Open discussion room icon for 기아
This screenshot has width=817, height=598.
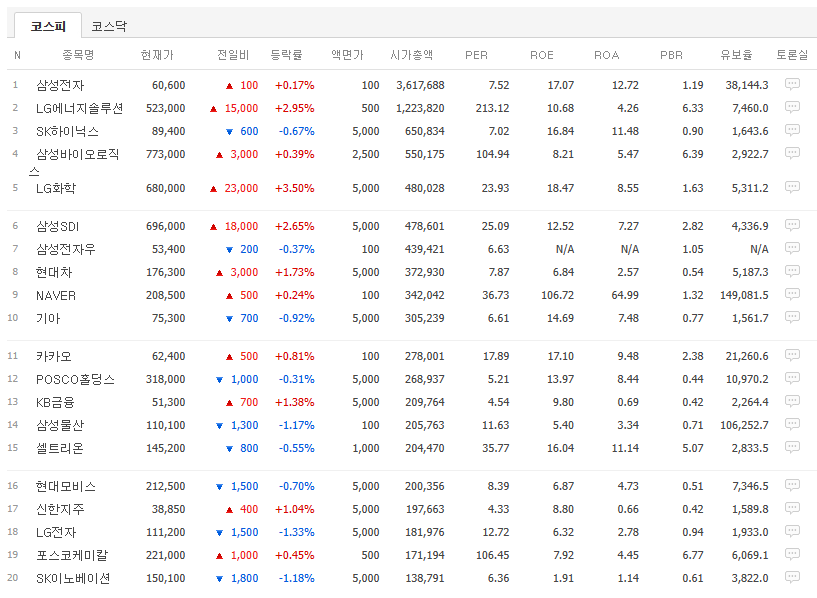[792, 317]
